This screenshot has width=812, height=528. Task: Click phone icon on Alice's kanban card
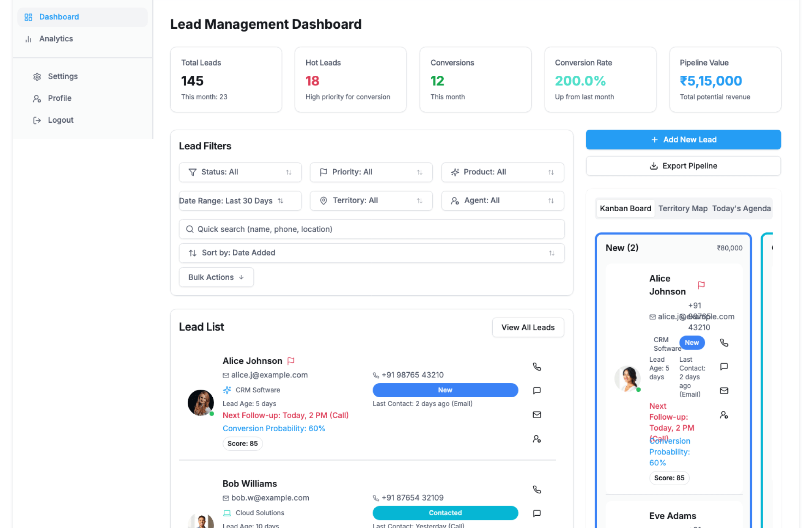pyautogui.click(x=724, y=343)
